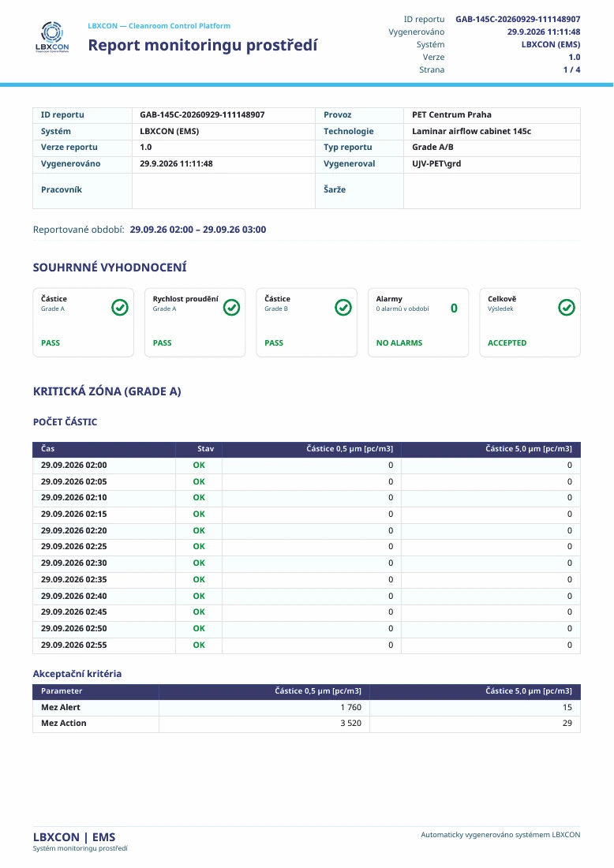Click OK status in 02:05 row
Screen dimensions: 614x868
coord(199,481)
